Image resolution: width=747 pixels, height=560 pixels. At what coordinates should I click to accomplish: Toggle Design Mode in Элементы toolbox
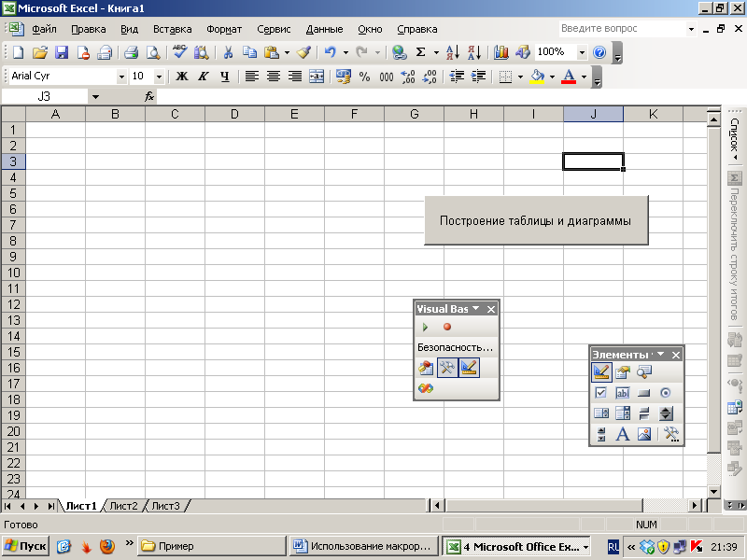coord(601,371)
